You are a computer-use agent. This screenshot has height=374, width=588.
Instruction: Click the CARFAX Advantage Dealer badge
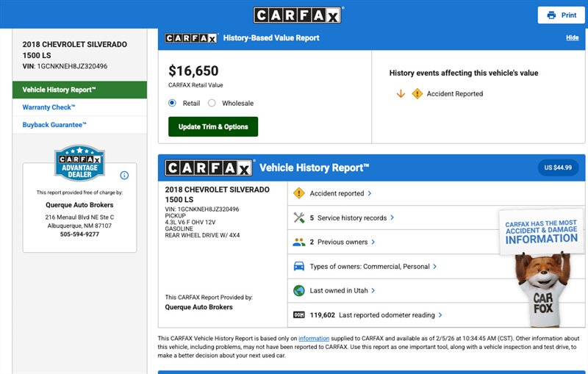pyautogui.click(x=79, y=163)
